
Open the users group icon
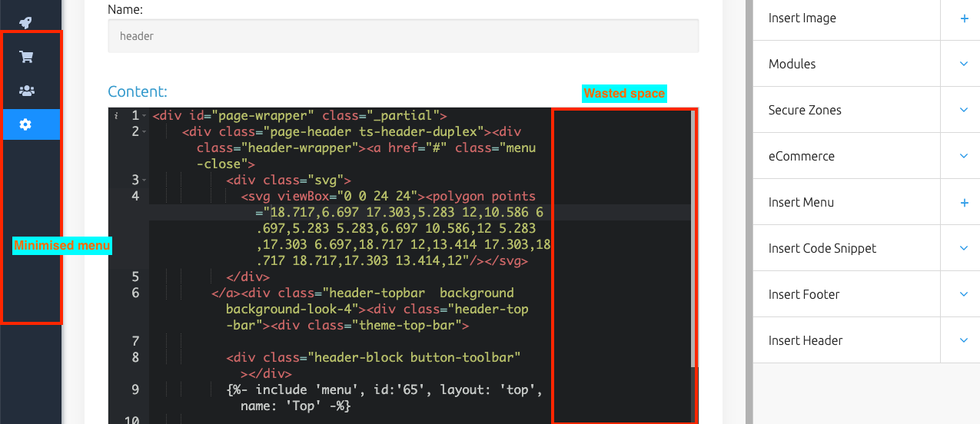click(x=26, y=91)
